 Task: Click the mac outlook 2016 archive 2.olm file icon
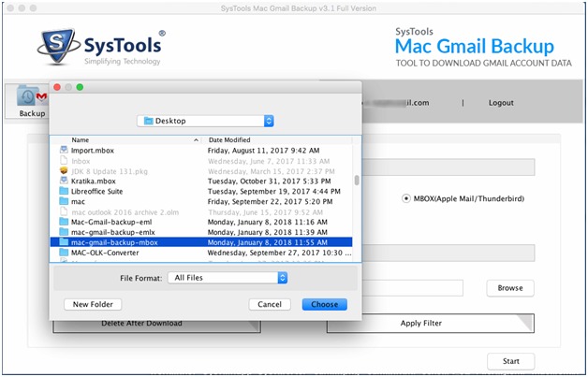point(64,211)
